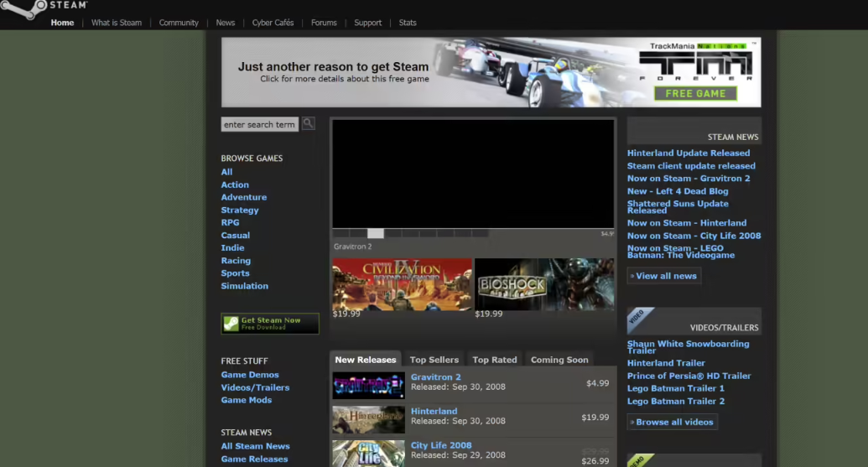Open What is Steam page

point(117,23)
